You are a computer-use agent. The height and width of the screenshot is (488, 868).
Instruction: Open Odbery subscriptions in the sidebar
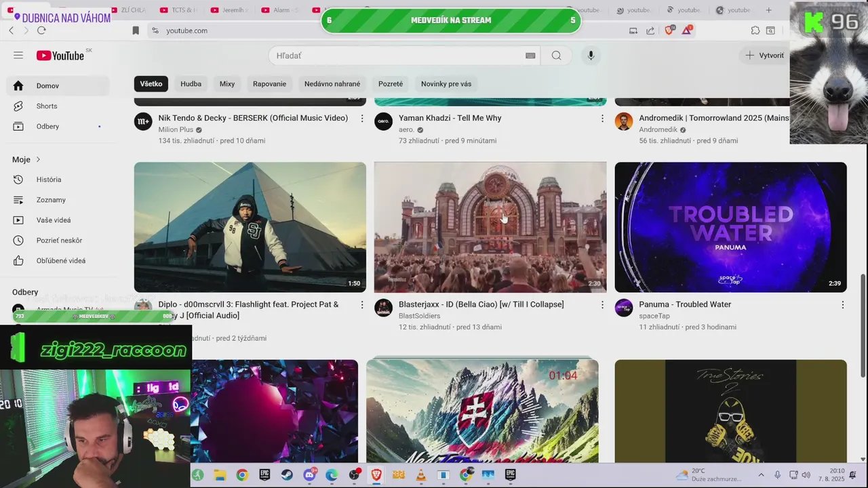click(58, 126)
